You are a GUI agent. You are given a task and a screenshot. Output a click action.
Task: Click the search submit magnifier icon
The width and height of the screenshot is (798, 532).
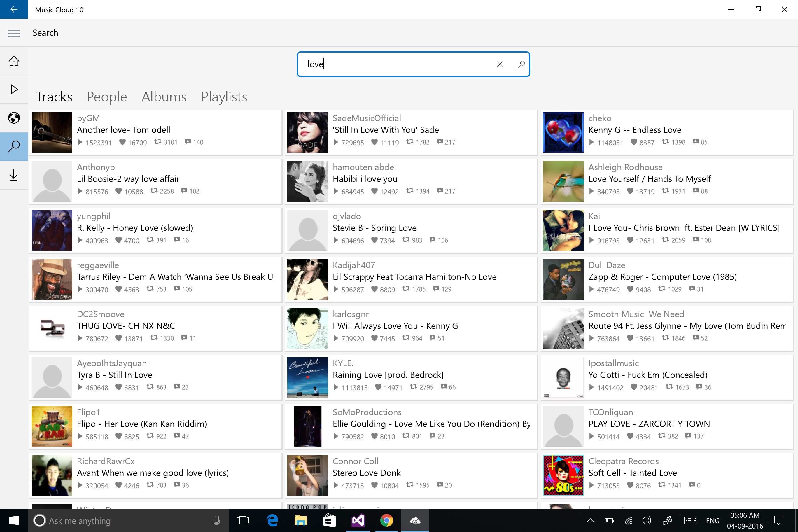521,64
